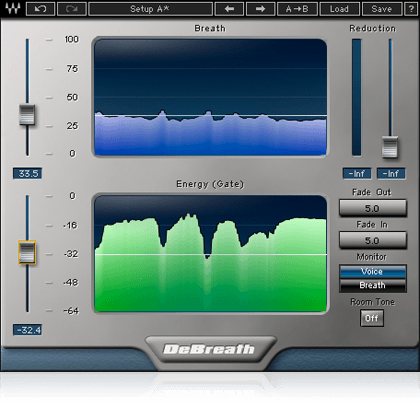The width and height of the screenshot is (420, 402).
Task: Toggle the Room Tone Off button
Action: [x=372, y=318]
